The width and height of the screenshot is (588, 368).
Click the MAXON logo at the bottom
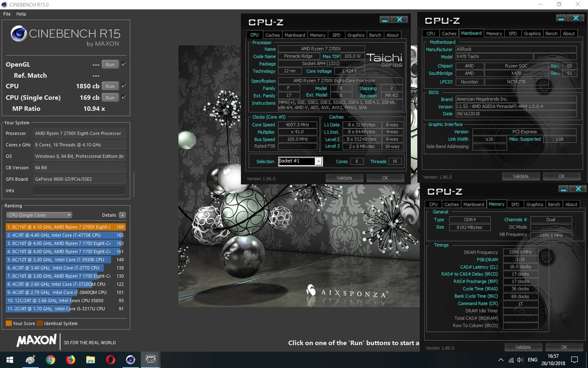pos(36,340)
